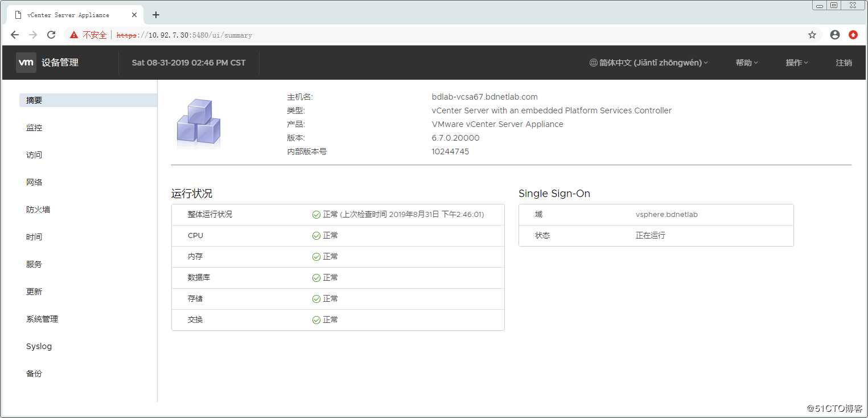Click the Single Sign-On heading
The height and width of the screenshot is (418, 868).
pos(554,194)
